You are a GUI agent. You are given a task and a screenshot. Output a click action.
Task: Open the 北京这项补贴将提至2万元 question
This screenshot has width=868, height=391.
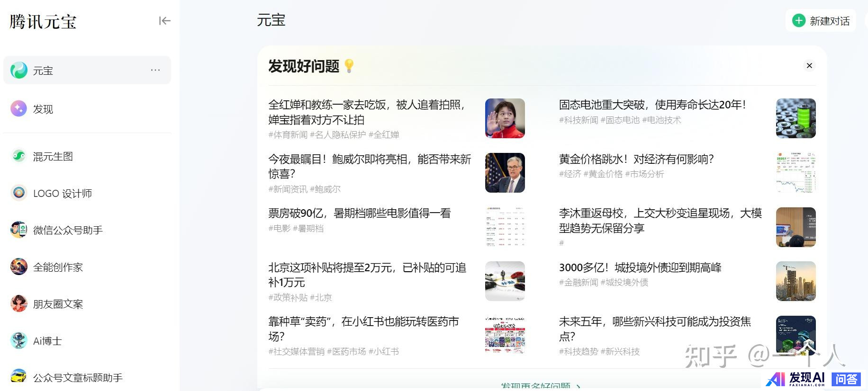point(368,275)
